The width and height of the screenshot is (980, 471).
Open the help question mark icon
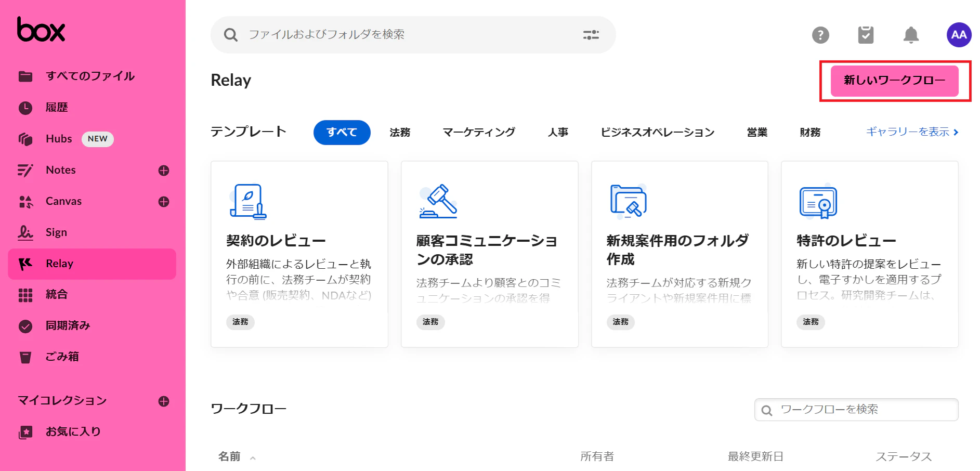(x=820, y=35)
